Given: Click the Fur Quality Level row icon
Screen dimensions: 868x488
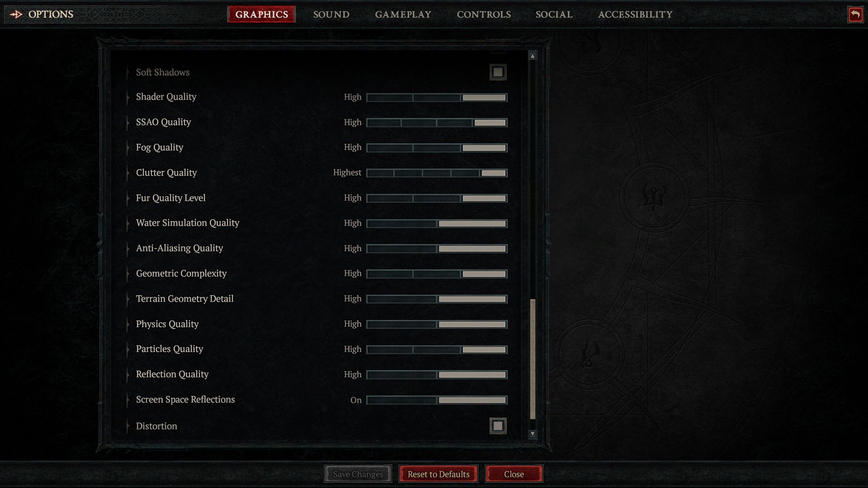Looking at the screenshot, I should point(127,197).
